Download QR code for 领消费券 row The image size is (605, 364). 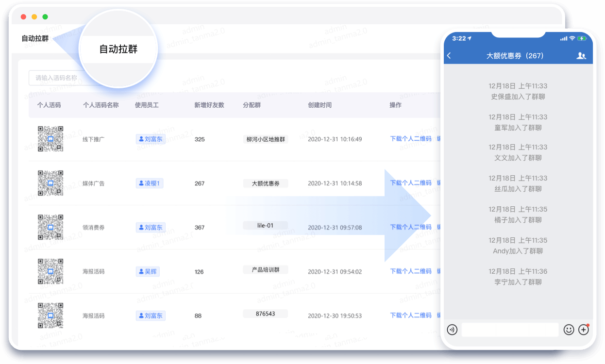point(411,227)
